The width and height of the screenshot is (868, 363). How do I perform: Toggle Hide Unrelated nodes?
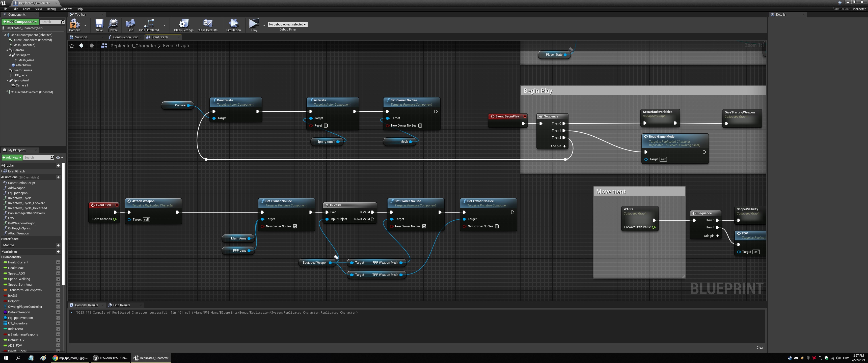(149, 25)
